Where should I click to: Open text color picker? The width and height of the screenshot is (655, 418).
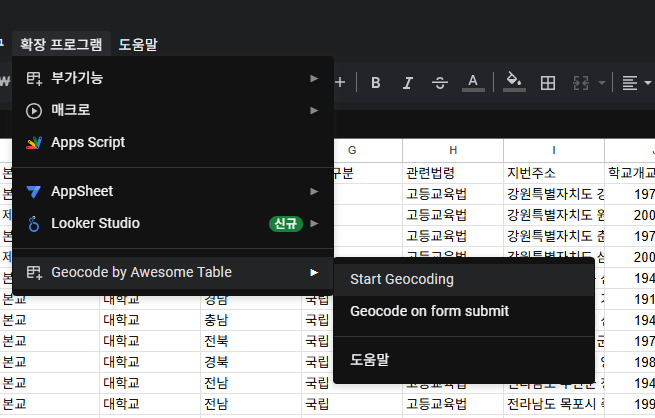(473, 82)
